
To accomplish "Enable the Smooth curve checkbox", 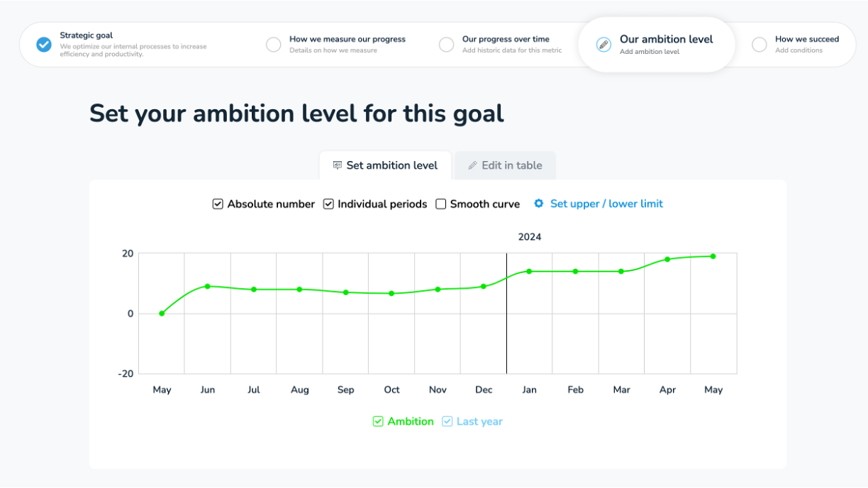I will click(x=440, y=204).
